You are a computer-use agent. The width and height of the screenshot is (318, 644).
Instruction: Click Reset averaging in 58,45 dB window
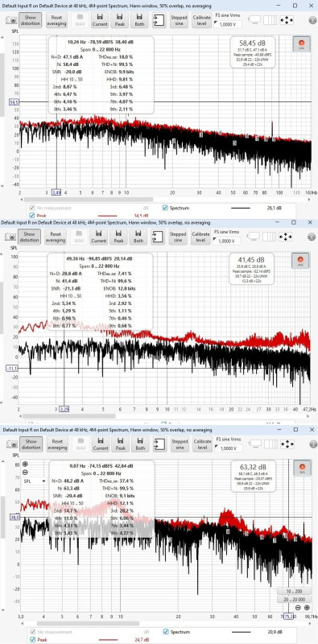point(56,20)
